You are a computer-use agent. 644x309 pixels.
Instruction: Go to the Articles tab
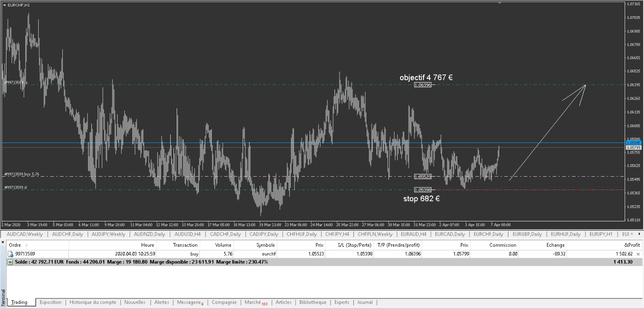point(283,303)
